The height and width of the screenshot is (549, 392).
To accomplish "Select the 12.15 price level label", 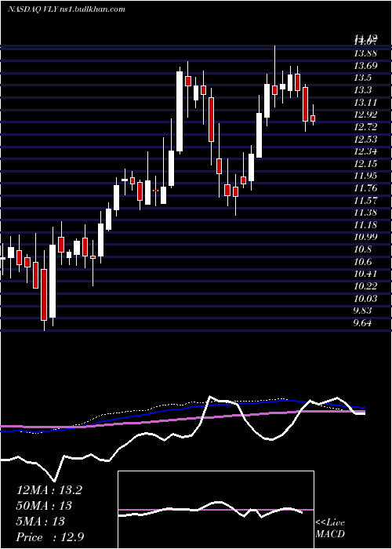I will (x=365, y=163).
